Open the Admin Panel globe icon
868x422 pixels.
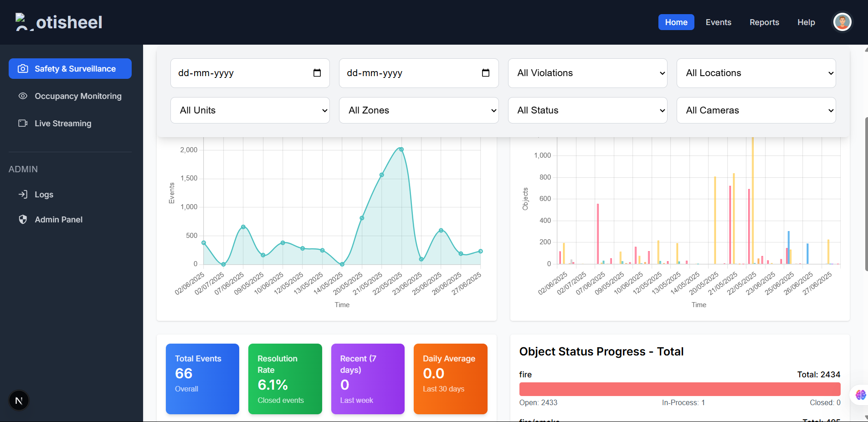[23, 219]
